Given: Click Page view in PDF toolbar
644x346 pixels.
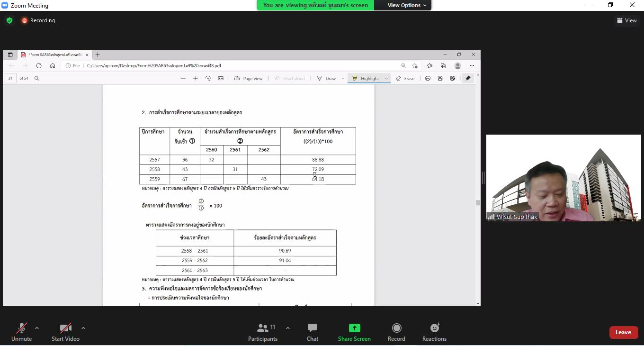Looking at the screenshot, I should point(249,78).
